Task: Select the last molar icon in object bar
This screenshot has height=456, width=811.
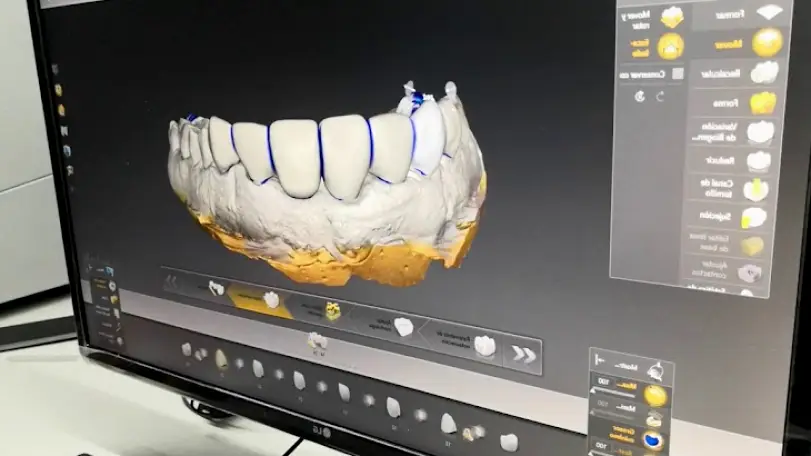Action: click(509, 442)
